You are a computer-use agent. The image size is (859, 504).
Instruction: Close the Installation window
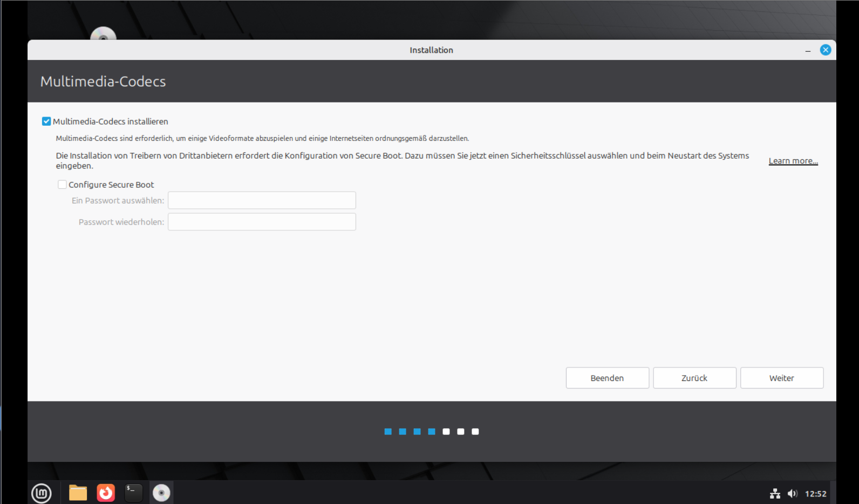[x=825, y=50]
